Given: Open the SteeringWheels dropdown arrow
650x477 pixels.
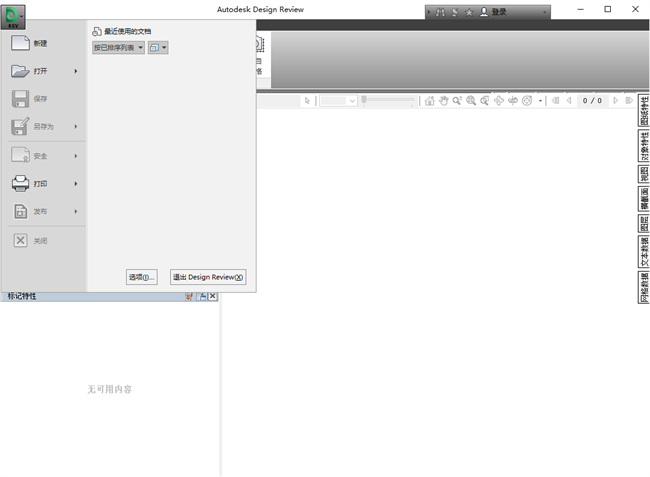Looking at the screenshot, I should click(x=540, y=101).
